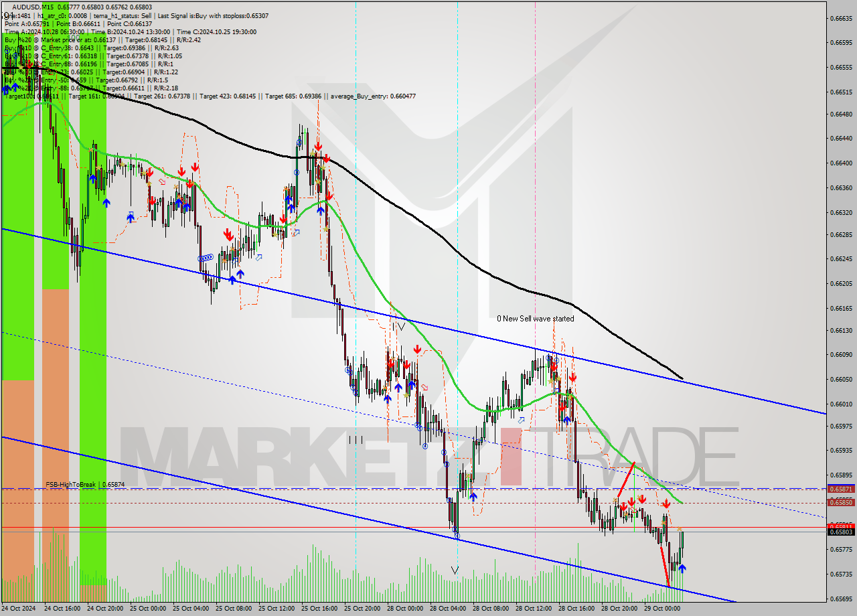The height and width of the screenshot is (616, 857).
Task: Click the orange cross marker above the latest candle
Action: coord(680,529)
